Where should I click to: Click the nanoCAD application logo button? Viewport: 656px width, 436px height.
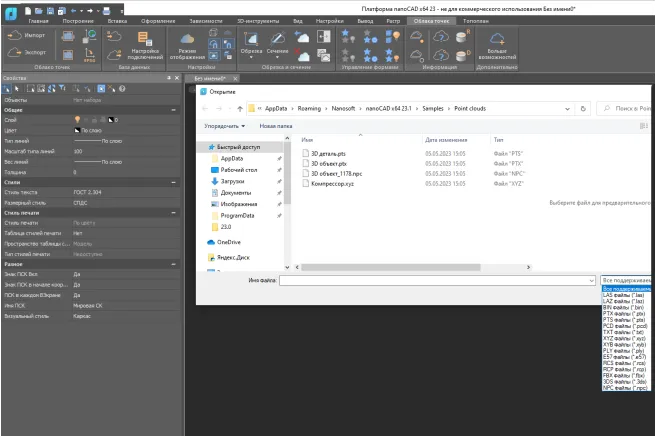(x=11, y=14)
